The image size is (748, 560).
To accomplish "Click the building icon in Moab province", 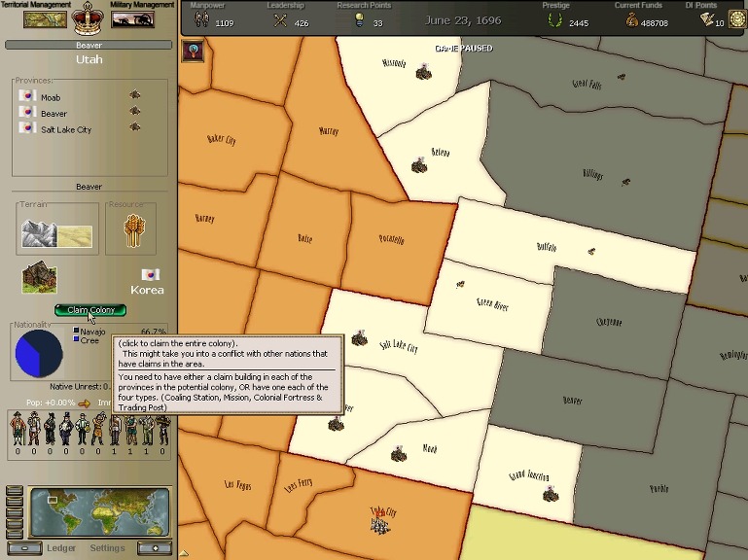I will 399,454.
